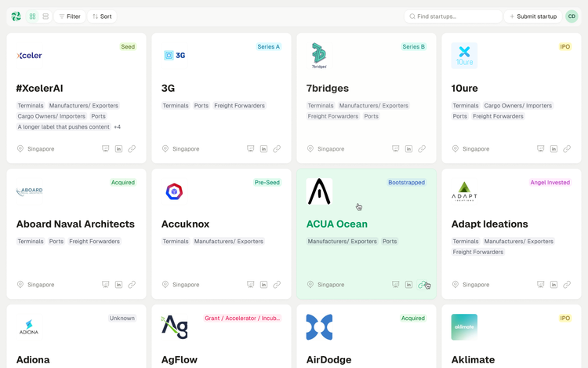Open pitch deck icon on #XcelerAI card

pyautogui.click(x=105, y=149)
